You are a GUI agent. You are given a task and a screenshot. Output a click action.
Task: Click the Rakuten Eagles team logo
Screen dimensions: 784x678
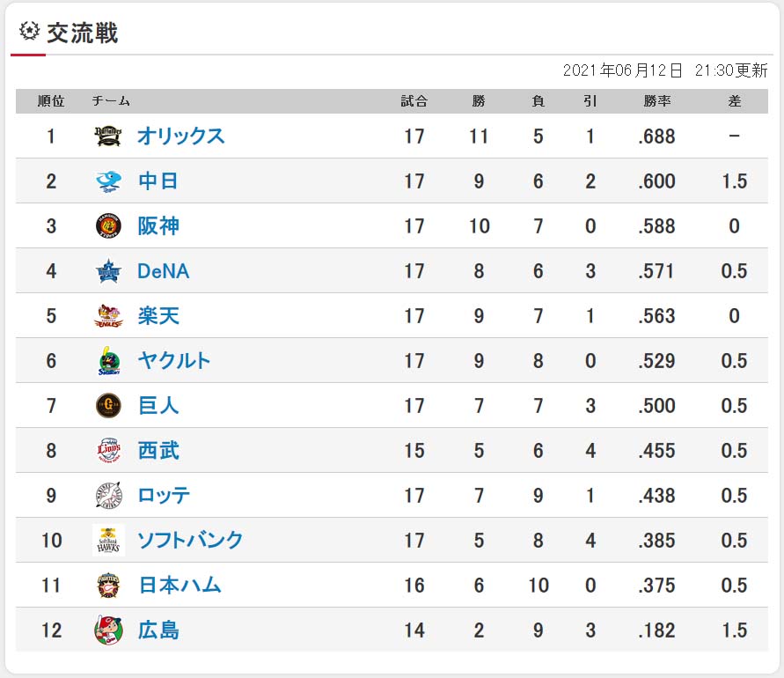coord(108,316)
